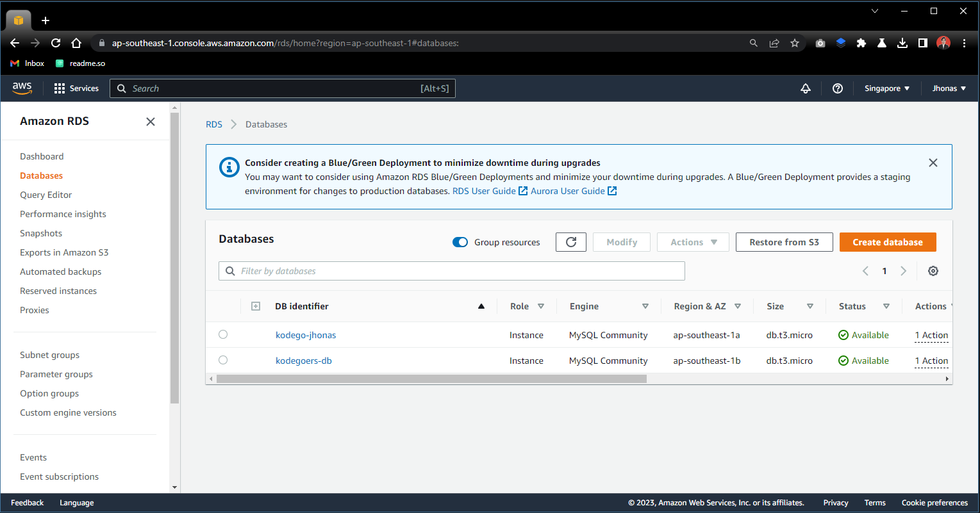Click the Create database button
Image resolution: width=980 pixels, height=513 pixels.
(888, 242)
